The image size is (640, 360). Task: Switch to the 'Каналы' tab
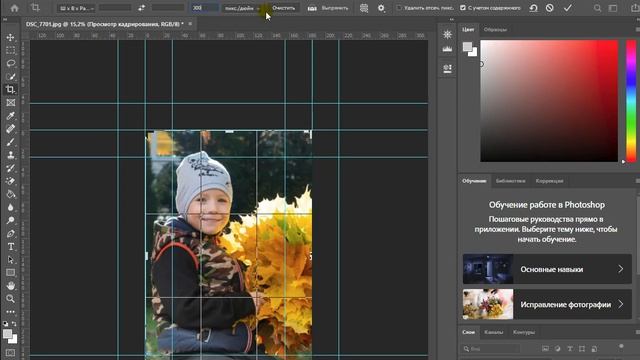coord(493,332)
